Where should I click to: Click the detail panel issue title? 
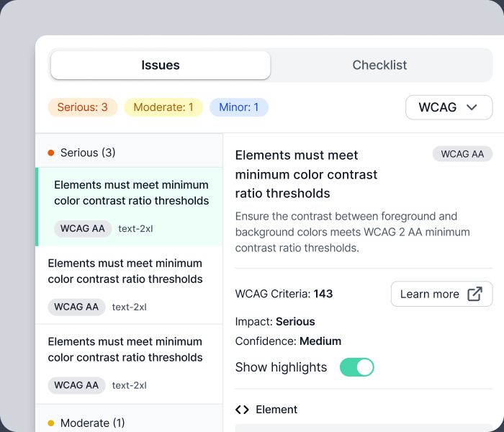(306, 174)
